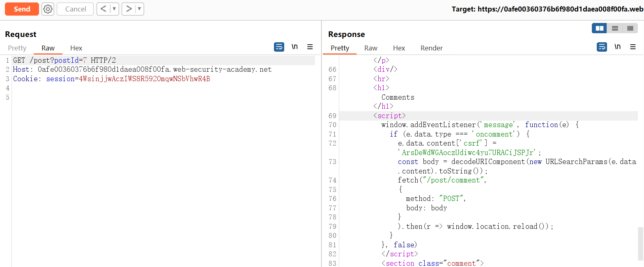The height and width of the screenshot is (267, 644).
Task: Select the Request Pretty tab
Action: tap(17, 48)
